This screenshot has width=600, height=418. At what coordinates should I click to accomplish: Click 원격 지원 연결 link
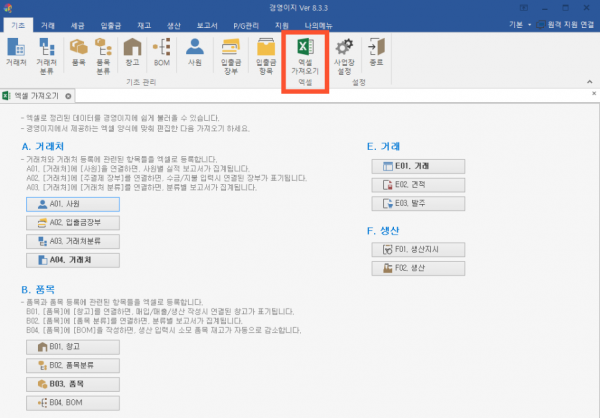(x=563, y=23)
